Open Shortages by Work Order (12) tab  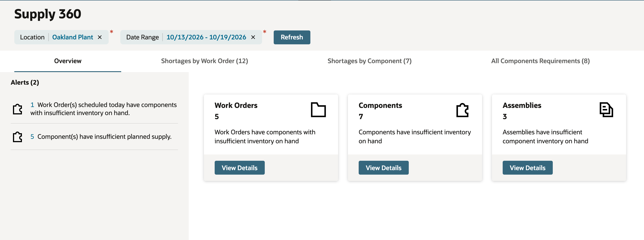(205, 61)
